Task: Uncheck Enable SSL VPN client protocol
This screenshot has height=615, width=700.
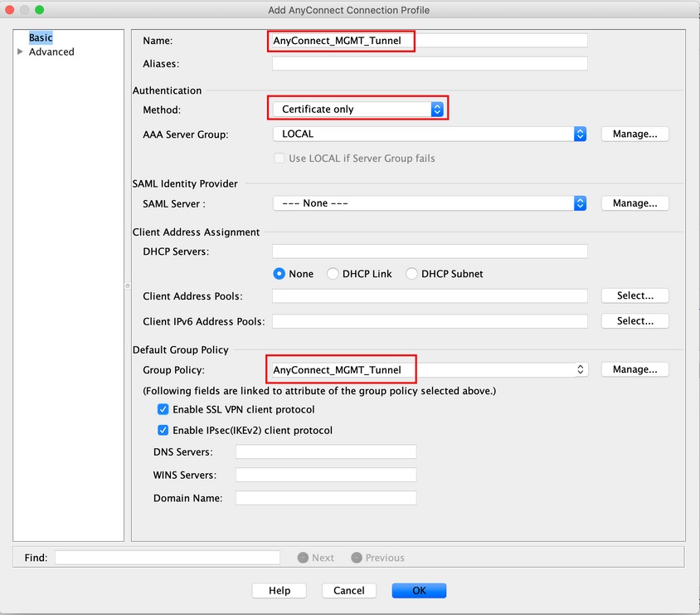Action: (163, 409)
